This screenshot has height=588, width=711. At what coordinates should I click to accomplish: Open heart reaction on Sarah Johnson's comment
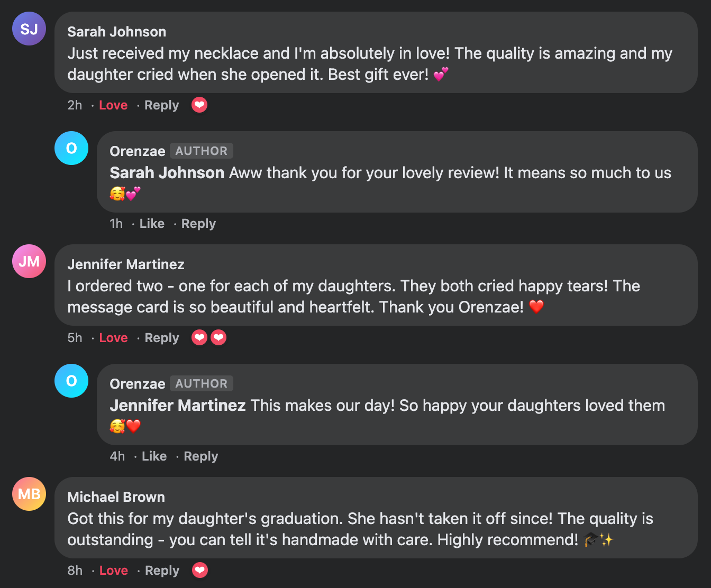click(x=199, y=105)
